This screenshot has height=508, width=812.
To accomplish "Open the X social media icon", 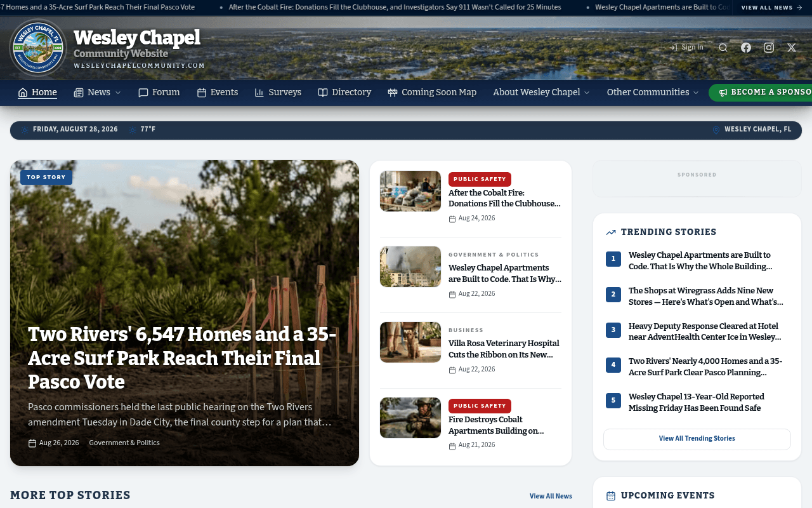I will (792, 48).
